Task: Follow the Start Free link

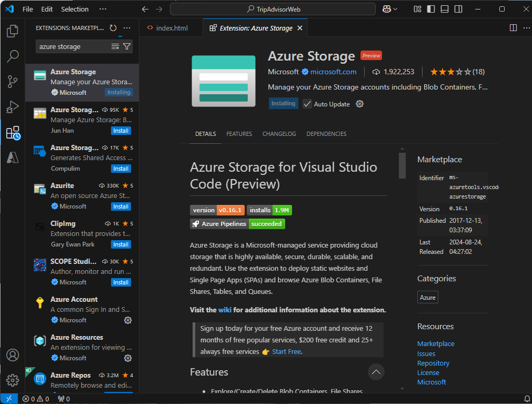Action: tap(286, 352)
